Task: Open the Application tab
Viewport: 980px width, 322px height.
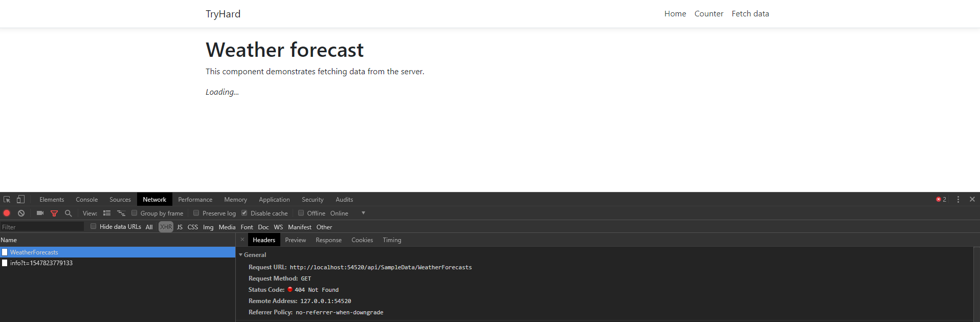Action: click(274, 200)
